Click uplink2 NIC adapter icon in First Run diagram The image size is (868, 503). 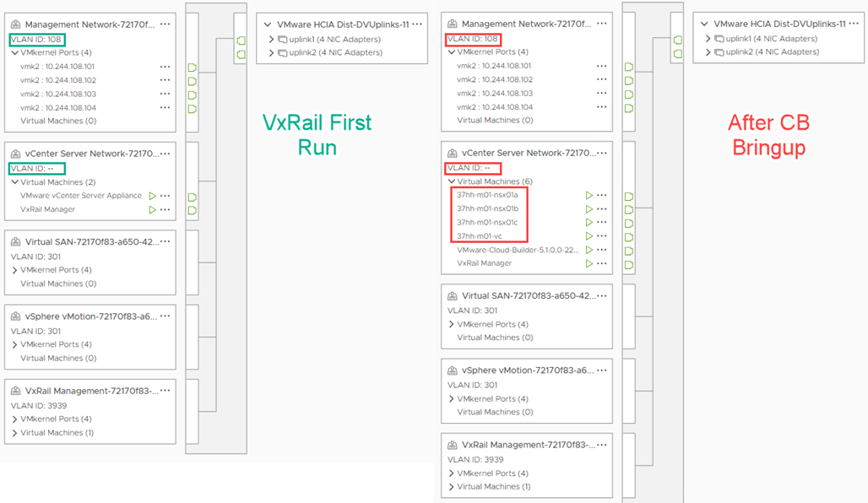point(282,53)
